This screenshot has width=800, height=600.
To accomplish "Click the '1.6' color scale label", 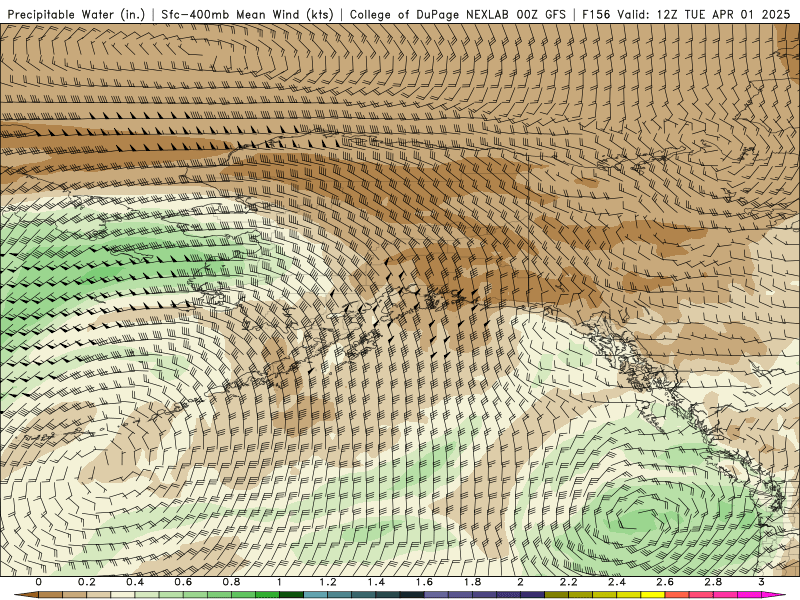I will point(424,582).
